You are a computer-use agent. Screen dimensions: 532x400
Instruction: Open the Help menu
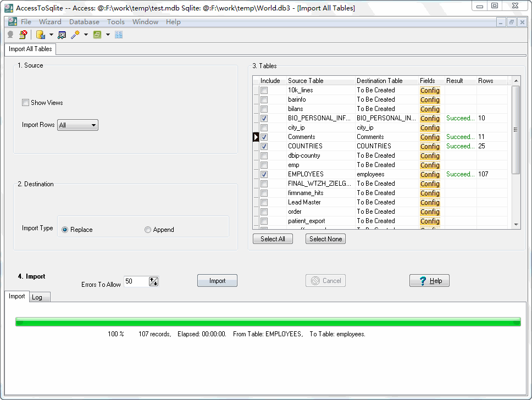click(x=173, y=22)
